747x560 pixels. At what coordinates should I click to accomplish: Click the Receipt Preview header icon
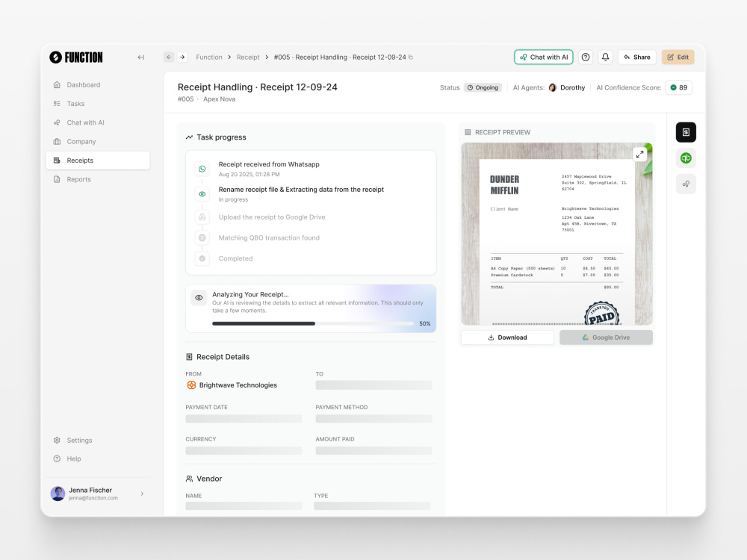click(468, 132)
